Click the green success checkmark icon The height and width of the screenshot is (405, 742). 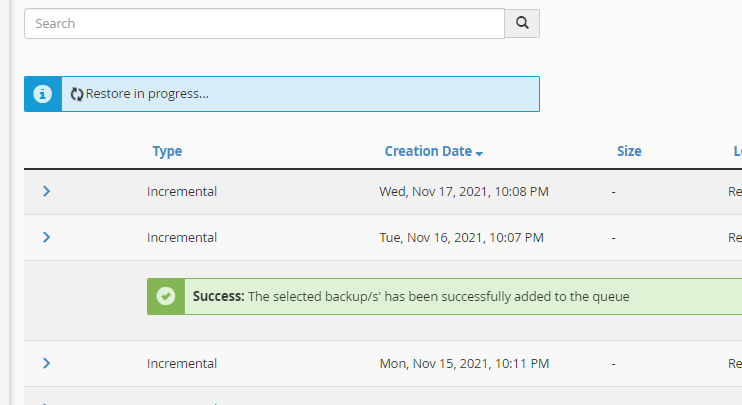[166, 296]
